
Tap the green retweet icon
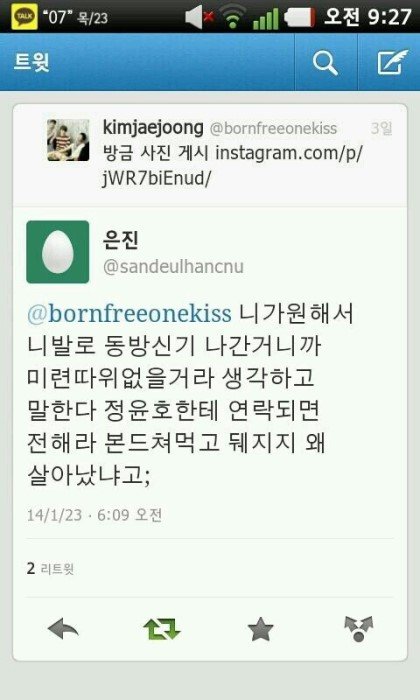click(162, 629)
